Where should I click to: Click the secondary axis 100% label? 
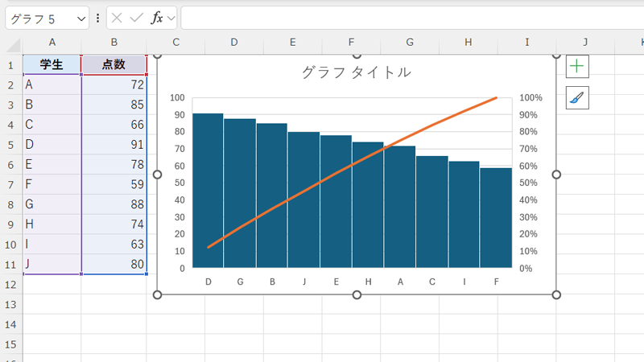tap(531, 98)
